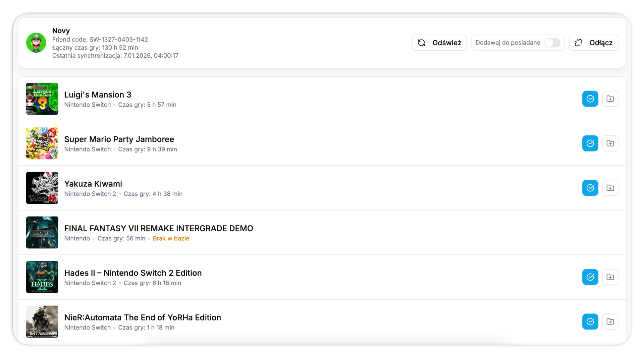This screenshot has width=644, height=362.
Task: Open Luigi avatar profile picture
Action: [x=36, y=43]
